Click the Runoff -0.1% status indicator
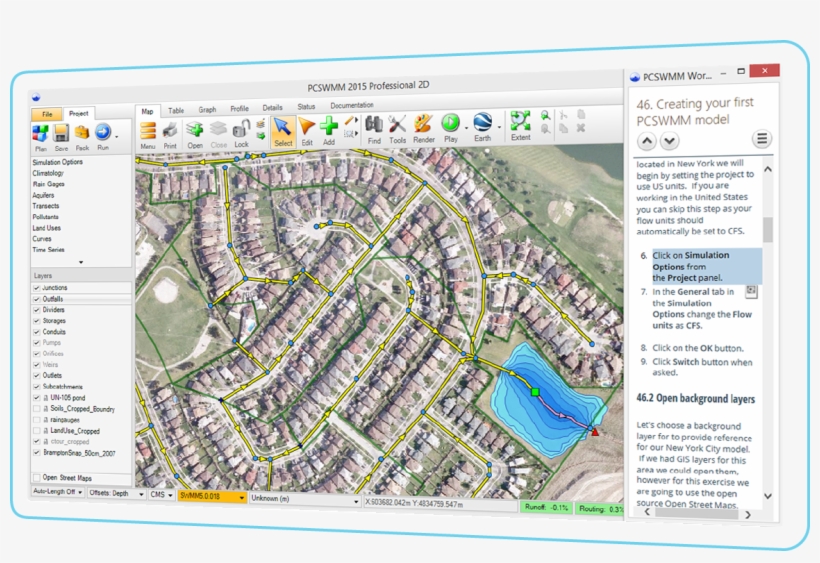The image size is (820, 563). [546, 507]
